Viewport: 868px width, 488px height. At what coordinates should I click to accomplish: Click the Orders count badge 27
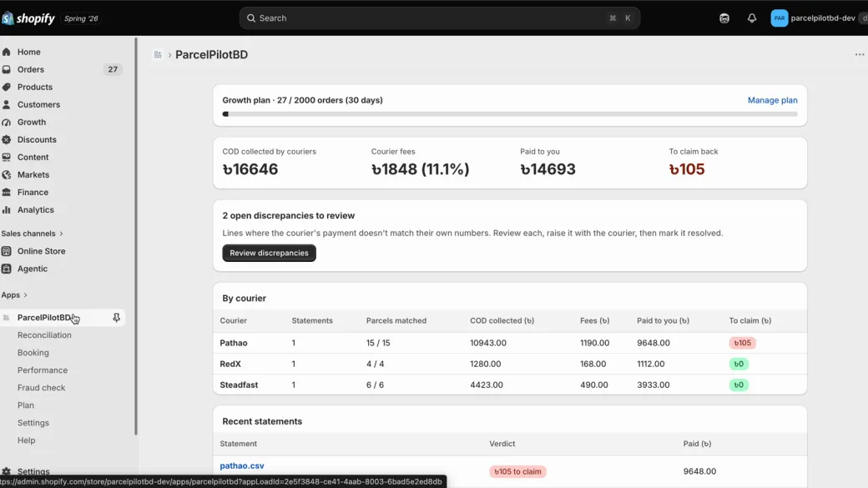point(113,70)
